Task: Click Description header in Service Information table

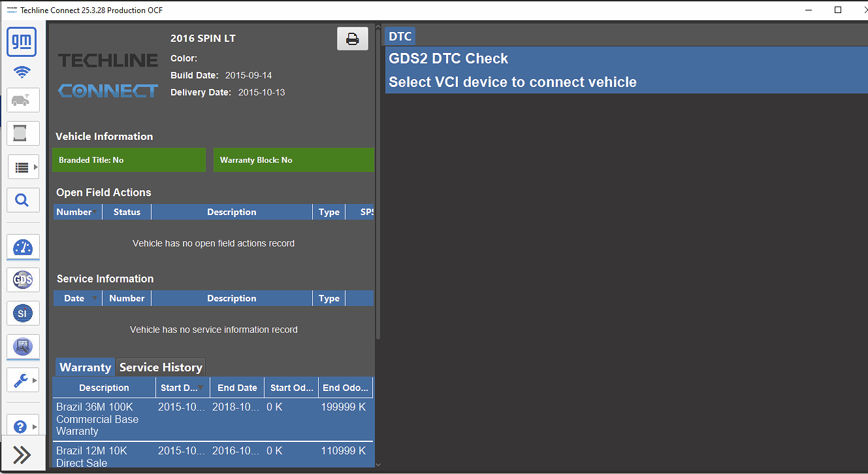Action: 232,298
